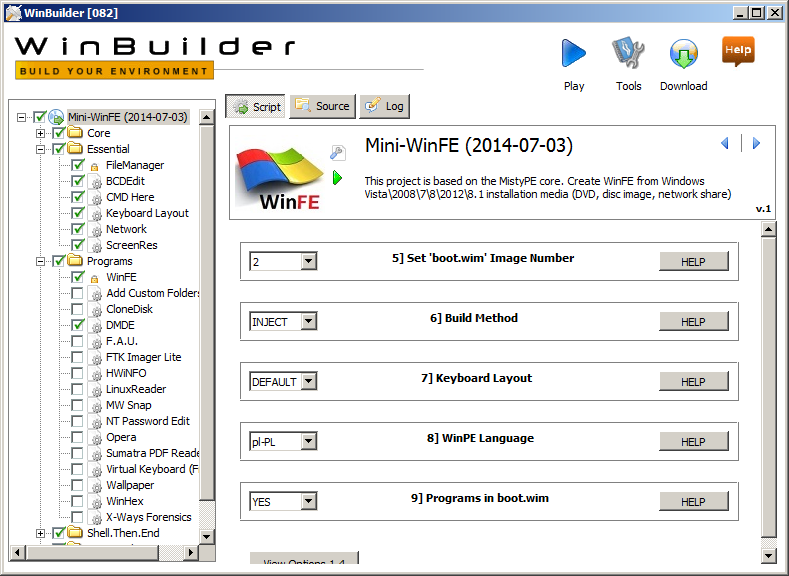Open the WinPE Language pl-PL dropdown
This screenshot has height=576, width=789.
(309, 441)
